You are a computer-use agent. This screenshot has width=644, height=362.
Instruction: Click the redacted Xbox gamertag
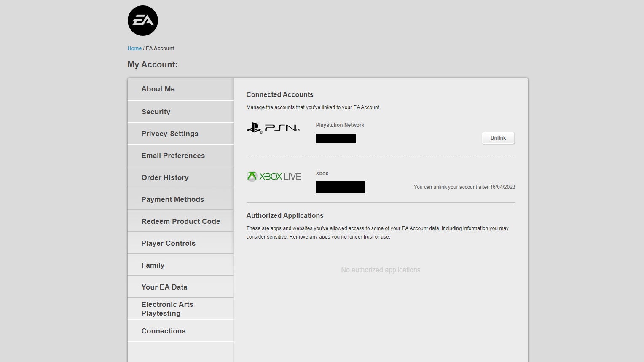(x=340, y=187)
